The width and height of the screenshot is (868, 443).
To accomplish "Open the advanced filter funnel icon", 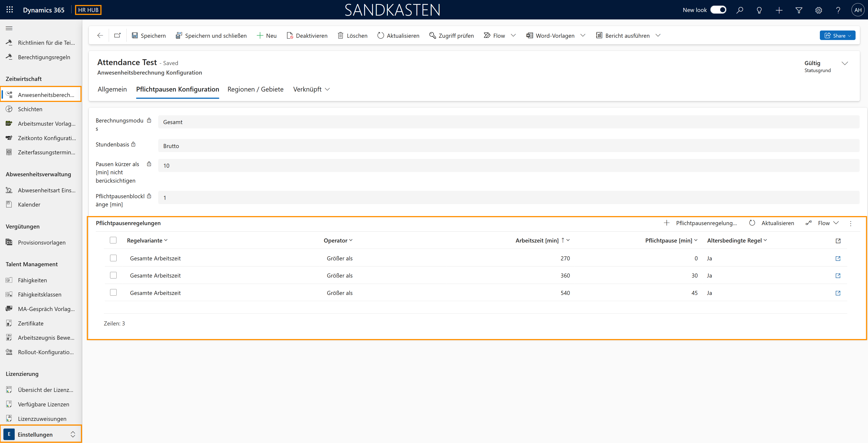I will click(x=799, y=10).
